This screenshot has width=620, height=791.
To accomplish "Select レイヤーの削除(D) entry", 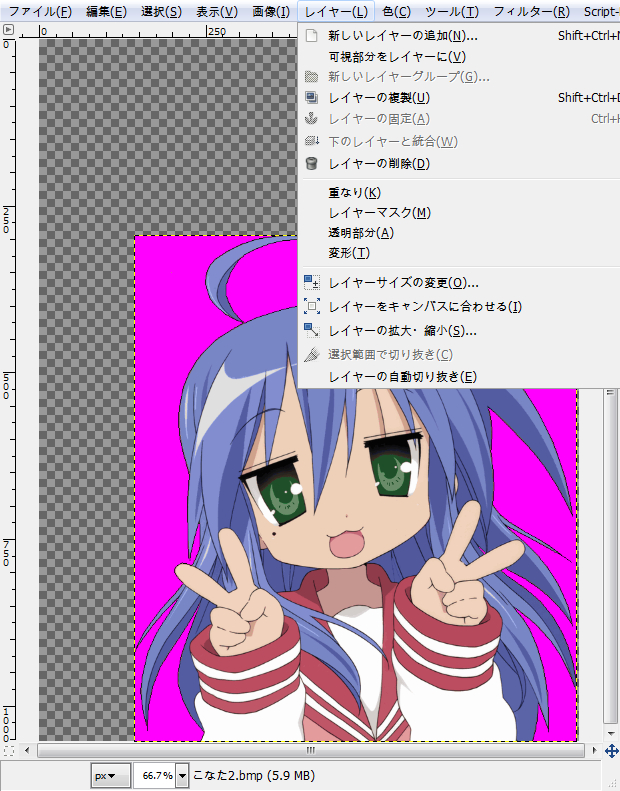I will [459, 163].
